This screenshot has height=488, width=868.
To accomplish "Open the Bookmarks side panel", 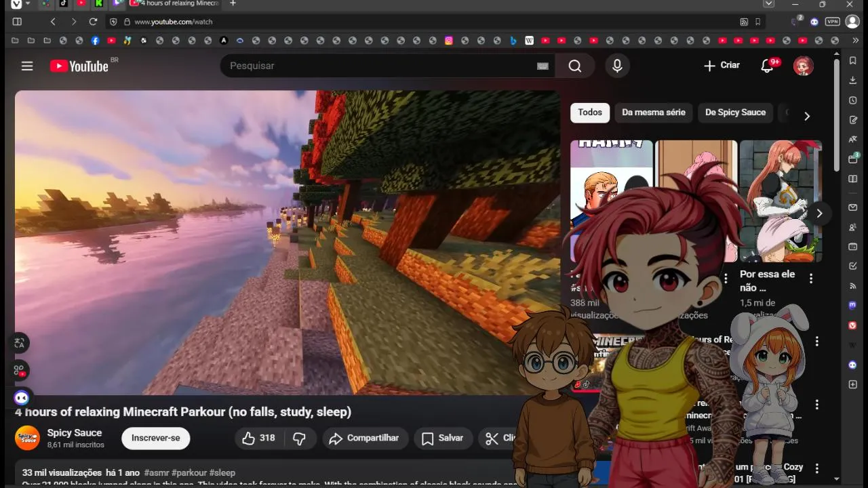I will pos(853,60).
